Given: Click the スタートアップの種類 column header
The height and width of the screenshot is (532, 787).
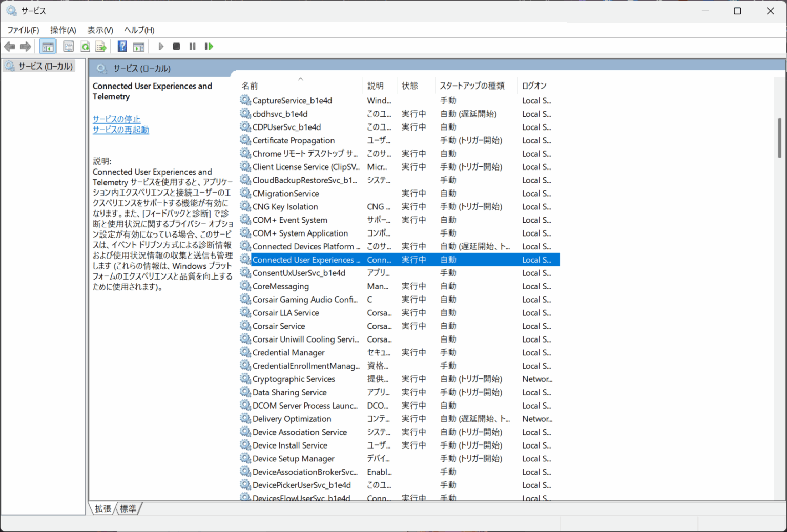Looking at the screenshot, I should pyautogui.click(x=472, y=85).
